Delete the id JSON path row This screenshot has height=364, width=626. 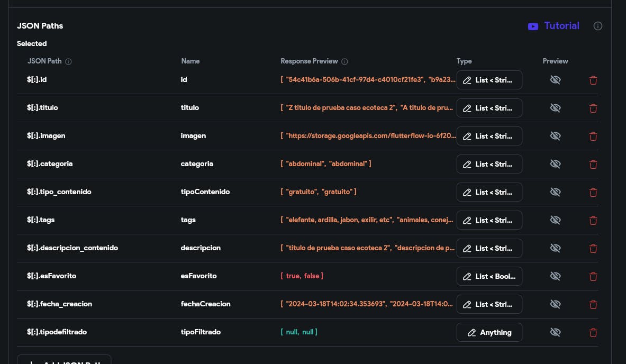click(x=593, y=80)
